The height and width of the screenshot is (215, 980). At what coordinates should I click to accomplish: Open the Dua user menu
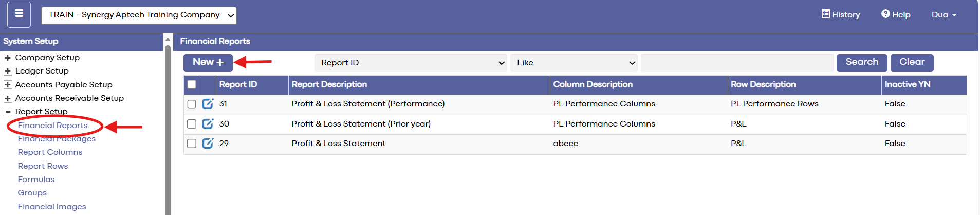944,14
